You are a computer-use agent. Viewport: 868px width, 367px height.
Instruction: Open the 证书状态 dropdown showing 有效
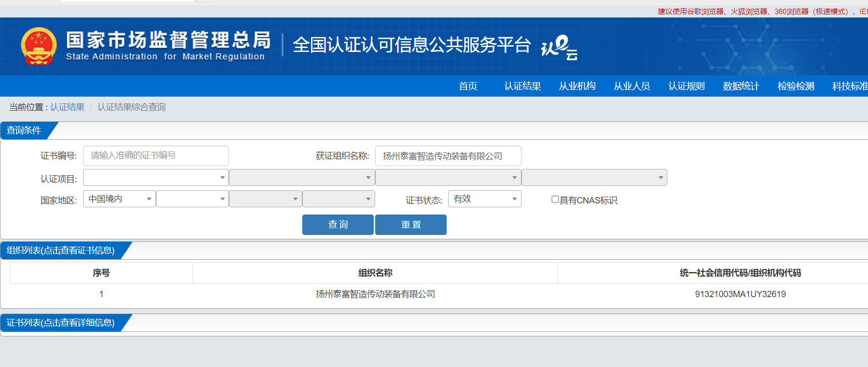[x=485, y=199]
